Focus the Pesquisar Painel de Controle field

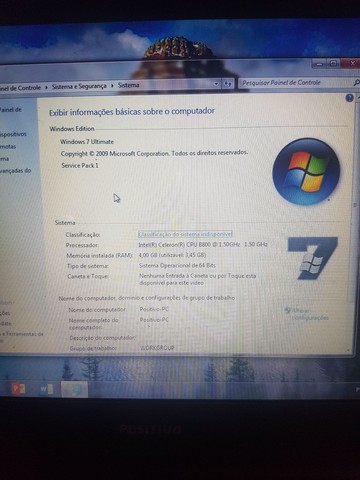(x=295, y=83)
